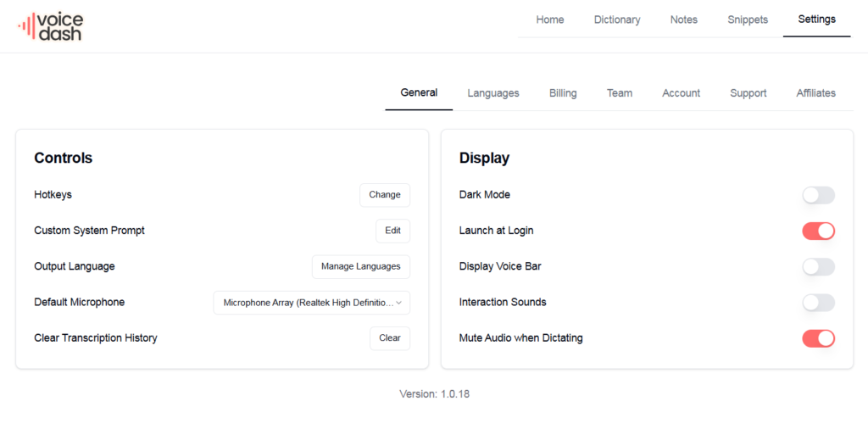View the Affiliates sub-tab

(816, 93)
